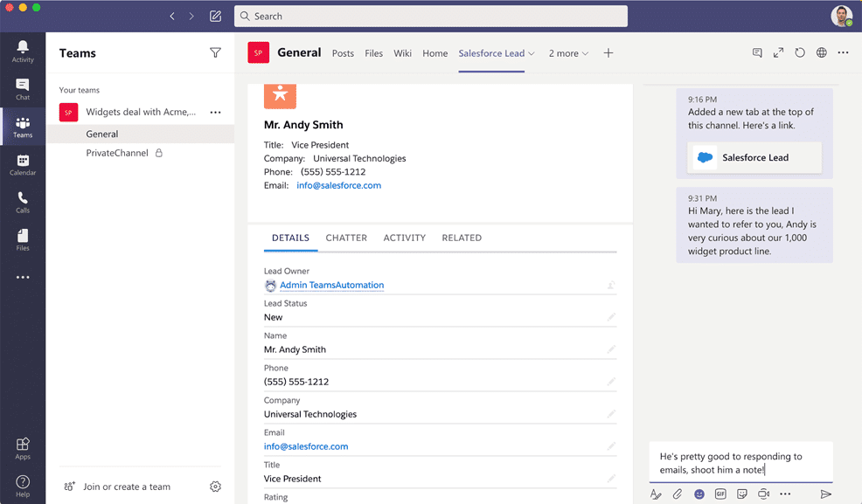Send the message with arrow icon
The height and width of the screenshot is (504, 862).
825,494
